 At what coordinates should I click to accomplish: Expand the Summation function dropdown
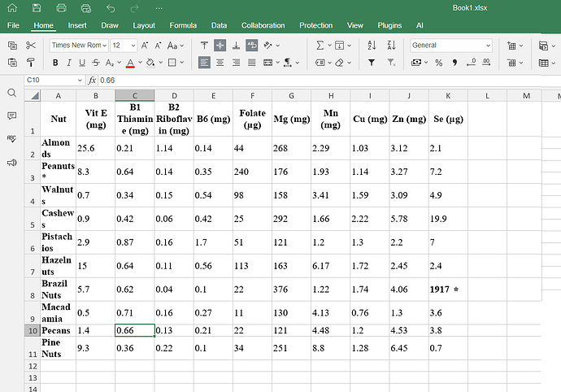(329, 46)
